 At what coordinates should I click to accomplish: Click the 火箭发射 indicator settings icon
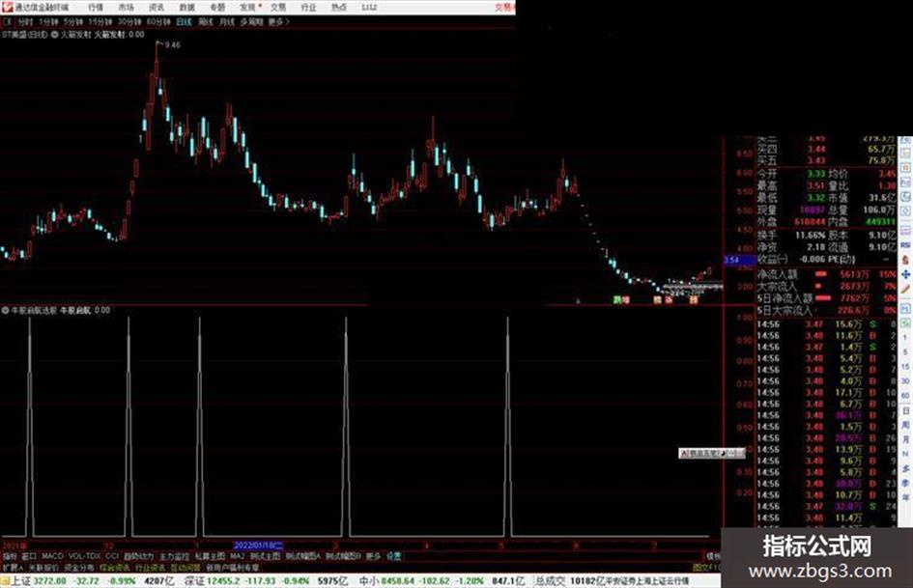55,35
